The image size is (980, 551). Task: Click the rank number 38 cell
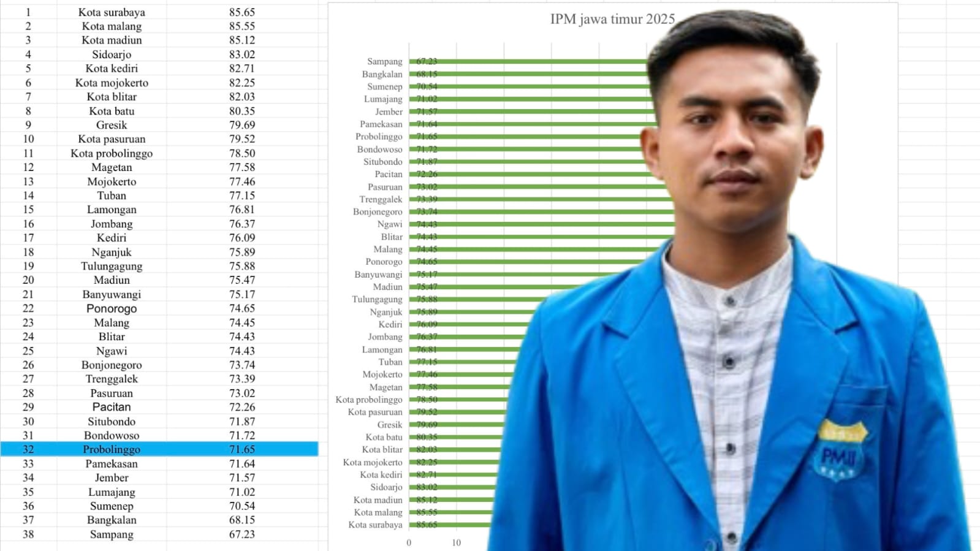click(x=28, y=534)
